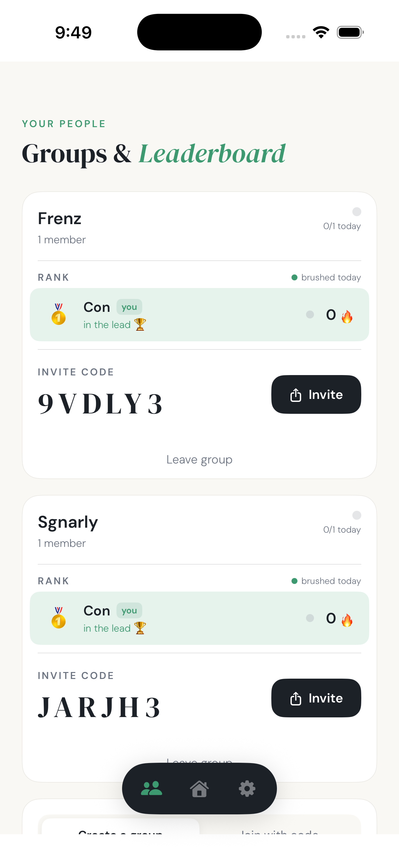Tap the gray status dot beside Con's streak count
Image resolution: width=399 pixels, height=868 pixels.
pyautogui.click(x=310, y=314)
